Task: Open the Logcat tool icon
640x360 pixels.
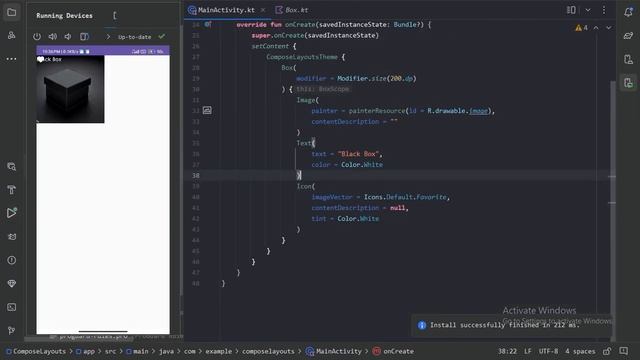Action: (12, 237)
